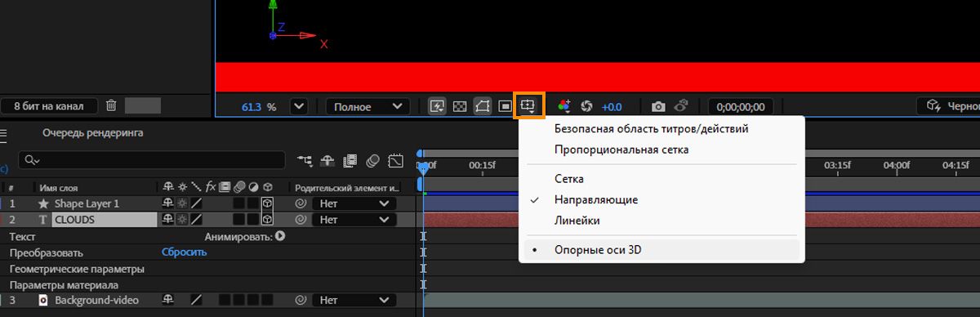Click the 8 бит на канал button
The image size is (980, 317).
pyautogui.click(x=49, y=106)
